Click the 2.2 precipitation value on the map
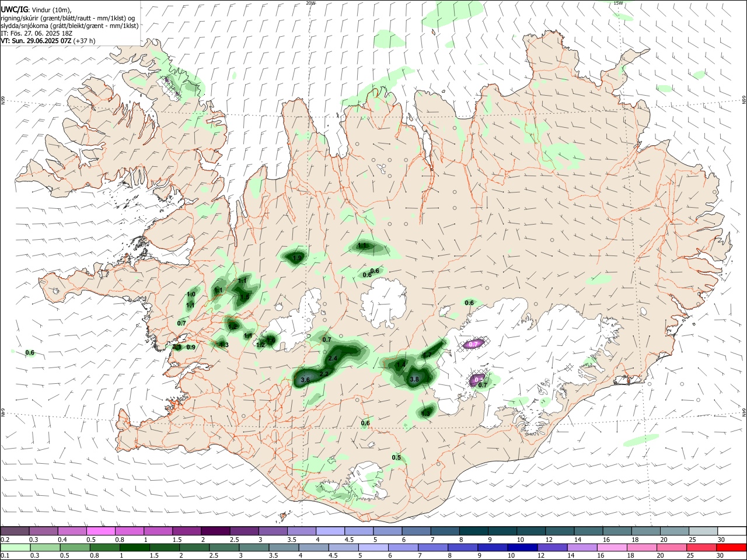The image size is (747, 560). 324,373
